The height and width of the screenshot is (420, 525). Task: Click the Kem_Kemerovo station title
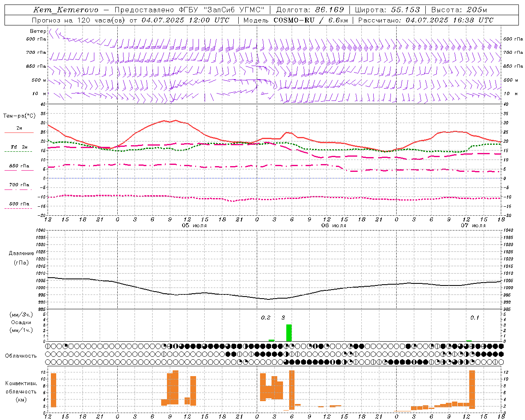click(66, 10)
